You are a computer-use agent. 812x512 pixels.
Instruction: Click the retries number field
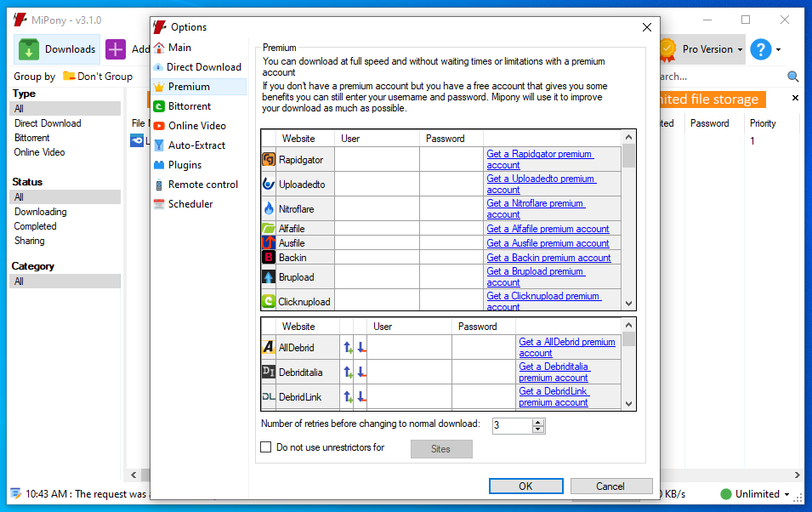tap(512, 425)
